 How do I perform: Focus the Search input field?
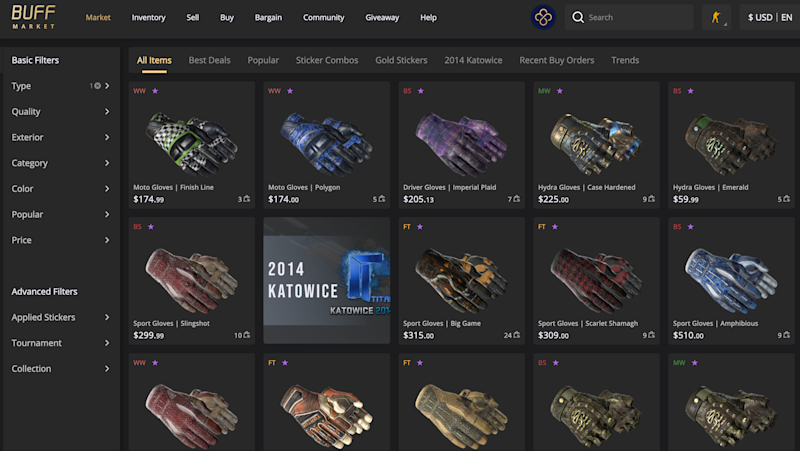click(x=629, y=17)
